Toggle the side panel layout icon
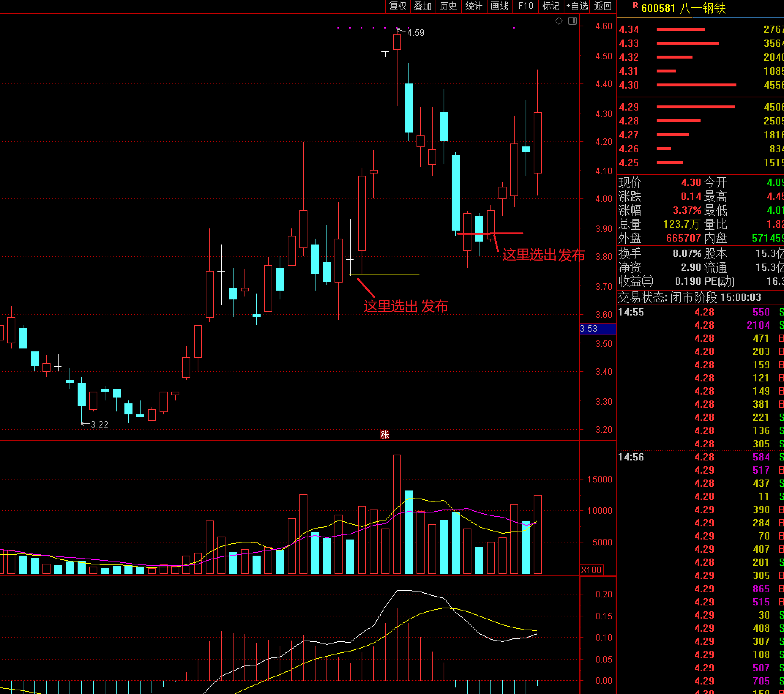Screen dimensions: 784x694 pos(572,21)
